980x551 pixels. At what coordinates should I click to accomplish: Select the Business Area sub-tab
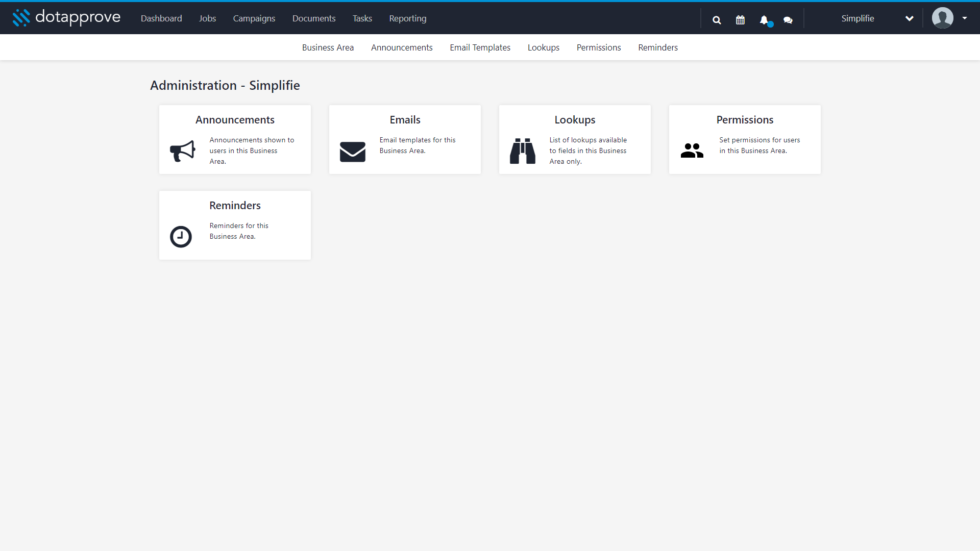tap(328, 47)
